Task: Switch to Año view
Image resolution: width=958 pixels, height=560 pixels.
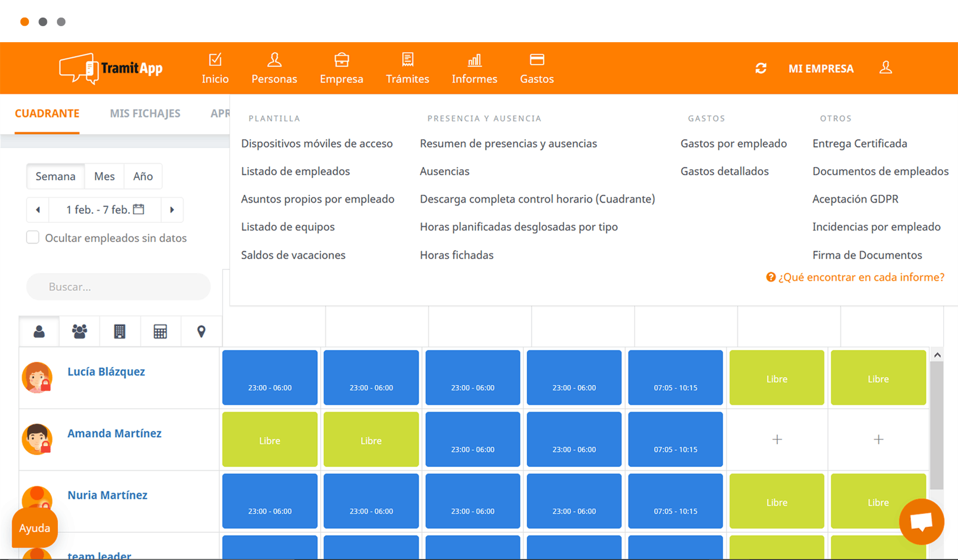Action: (x=143, y=176)
